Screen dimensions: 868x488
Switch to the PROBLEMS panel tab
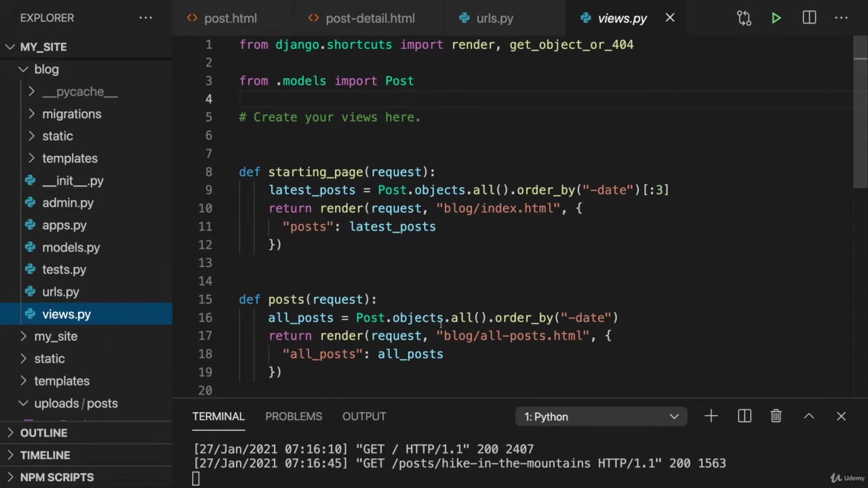pyautogui.click(x=293, y=416)
